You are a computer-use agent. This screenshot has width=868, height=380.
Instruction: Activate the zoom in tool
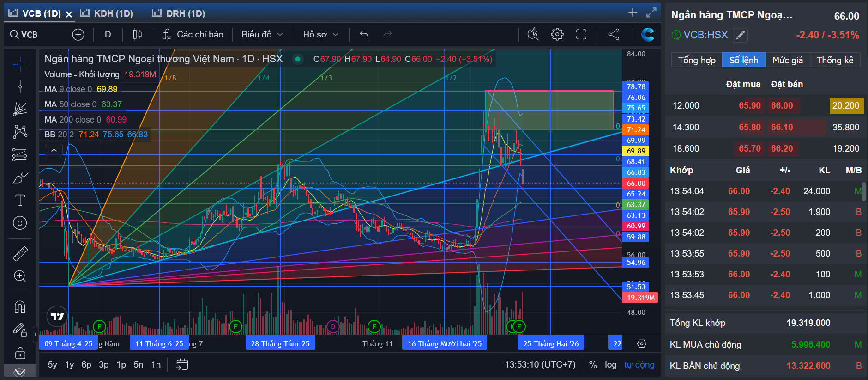coord(20,276)
